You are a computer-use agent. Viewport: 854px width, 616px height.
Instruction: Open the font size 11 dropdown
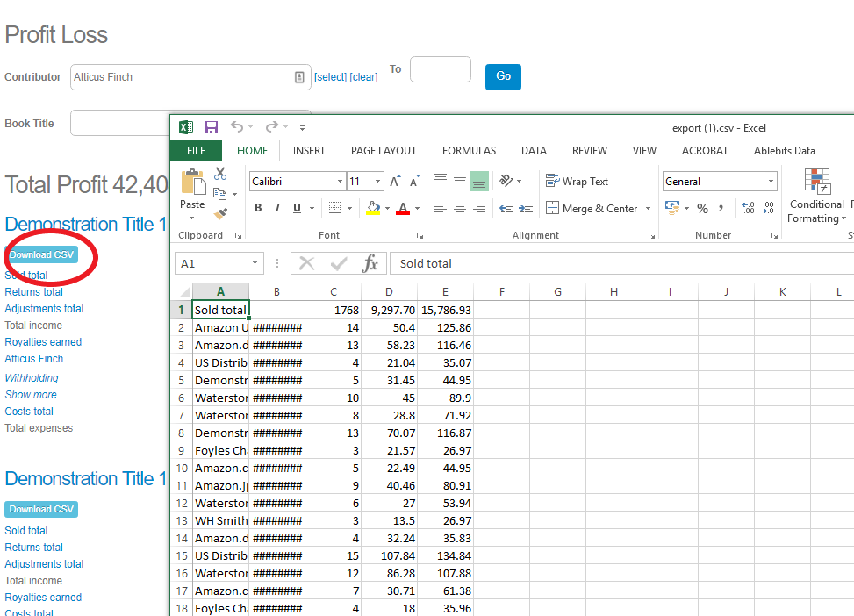click(377, 182)
